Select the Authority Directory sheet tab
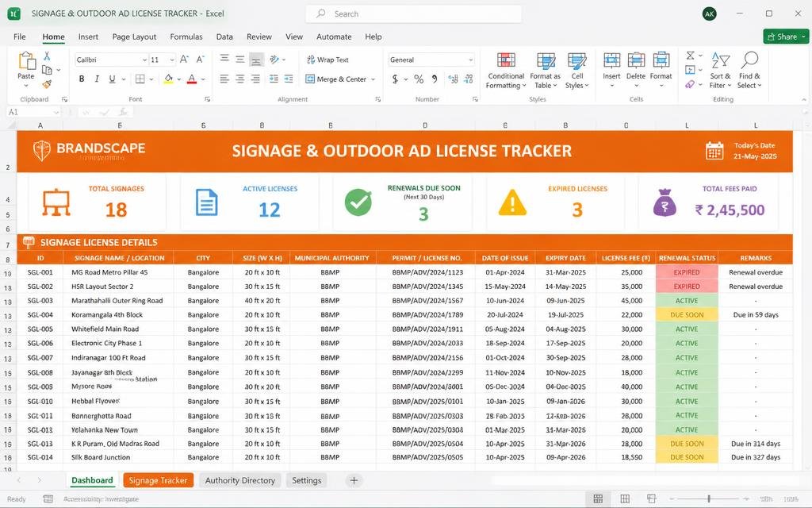 tap(239, 480)
